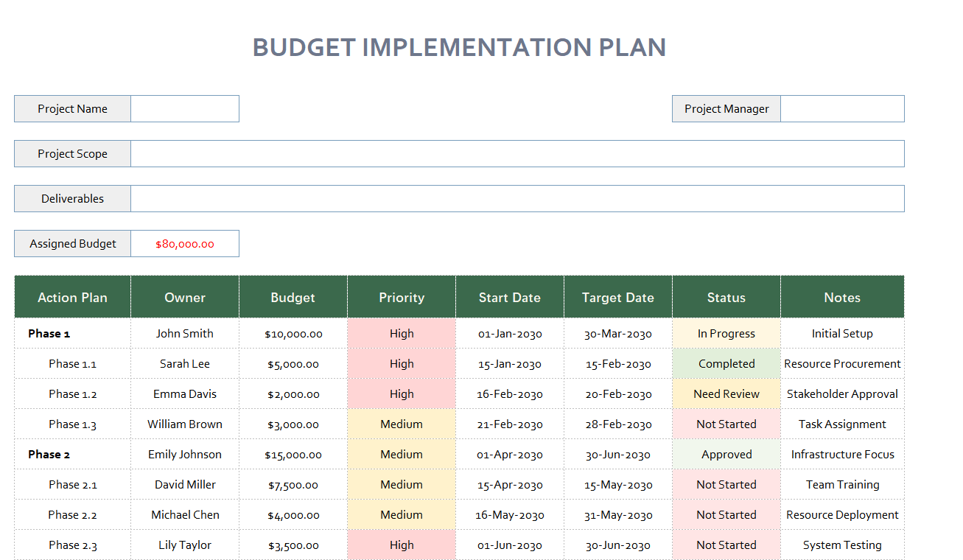Select the $15,000.00 budget cell
The image size is (963, 560).
click(x=293, y=454)
